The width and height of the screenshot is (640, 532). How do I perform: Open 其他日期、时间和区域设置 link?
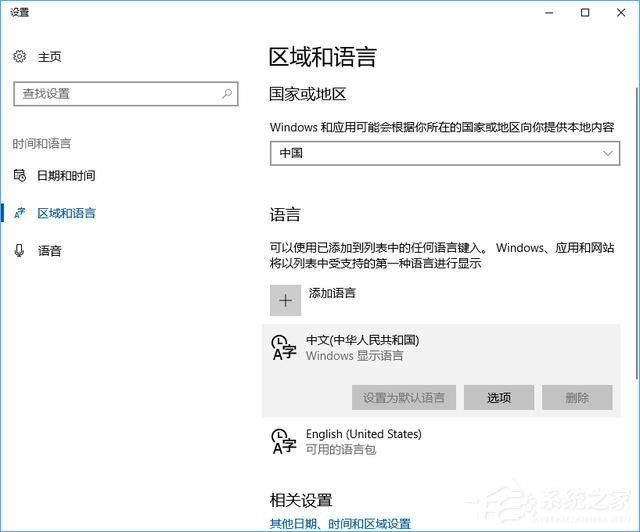point(340,524)
